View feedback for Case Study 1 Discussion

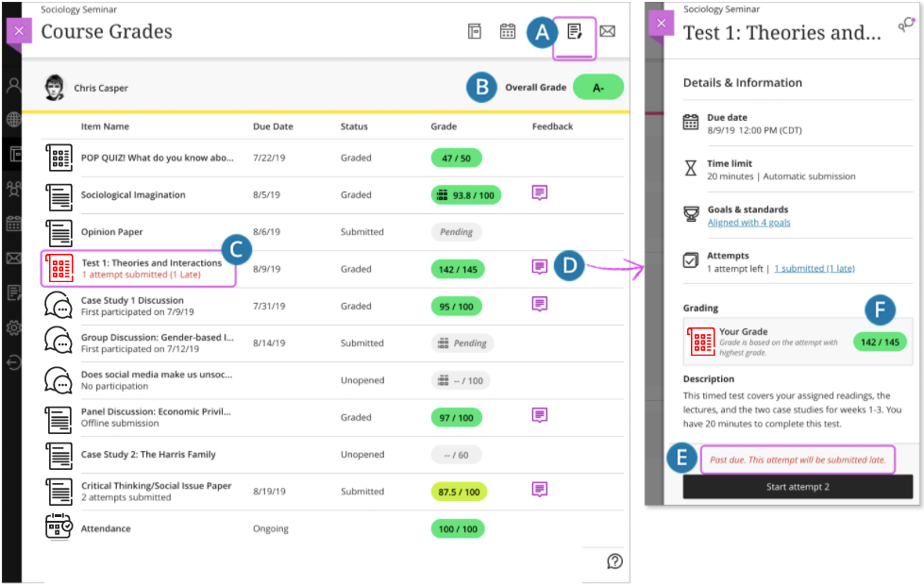pyautogui.click(x=540, y=304)
